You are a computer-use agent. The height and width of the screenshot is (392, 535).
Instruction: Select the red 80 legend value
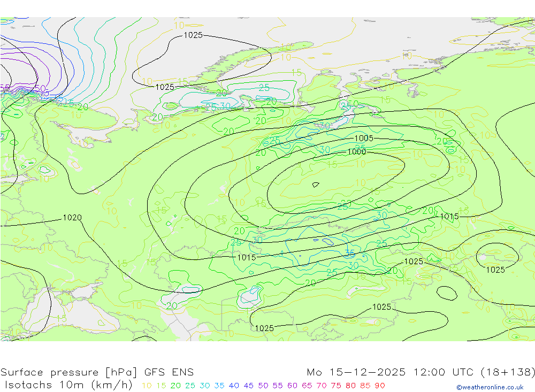coord(350,386)
